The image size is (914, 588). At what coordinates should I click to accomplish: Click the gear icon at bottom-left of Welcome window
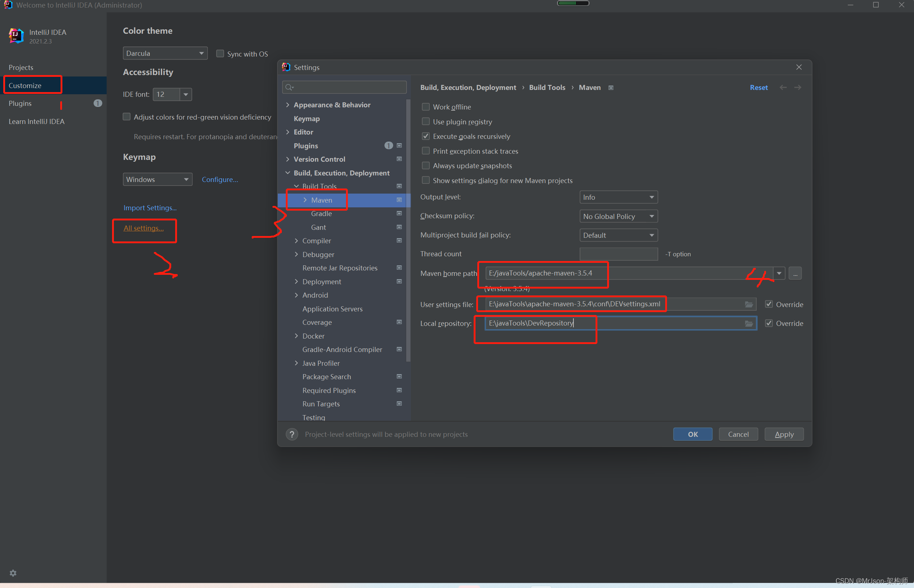[13, 573]
